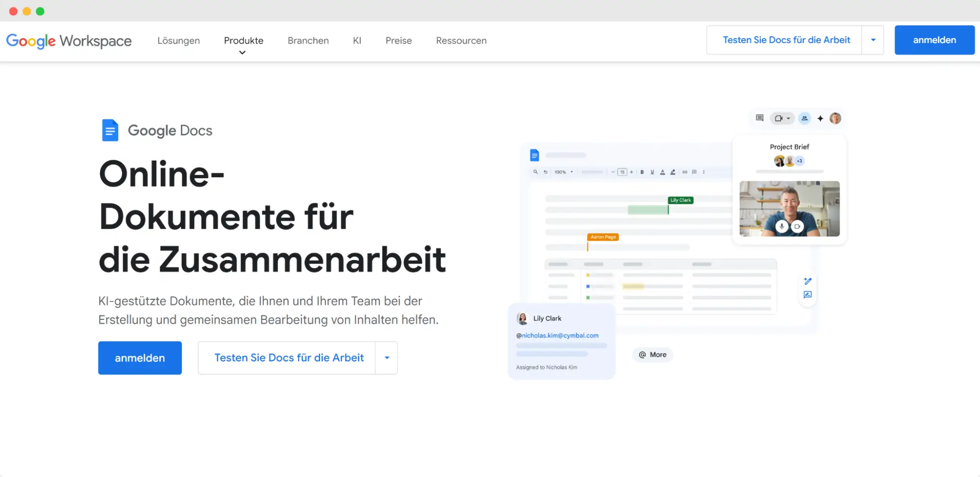The width and height of the screenshot is (980, 477).
Task: Click the green Lily Clark cursor tag
Action: click(x=680, y=200)
